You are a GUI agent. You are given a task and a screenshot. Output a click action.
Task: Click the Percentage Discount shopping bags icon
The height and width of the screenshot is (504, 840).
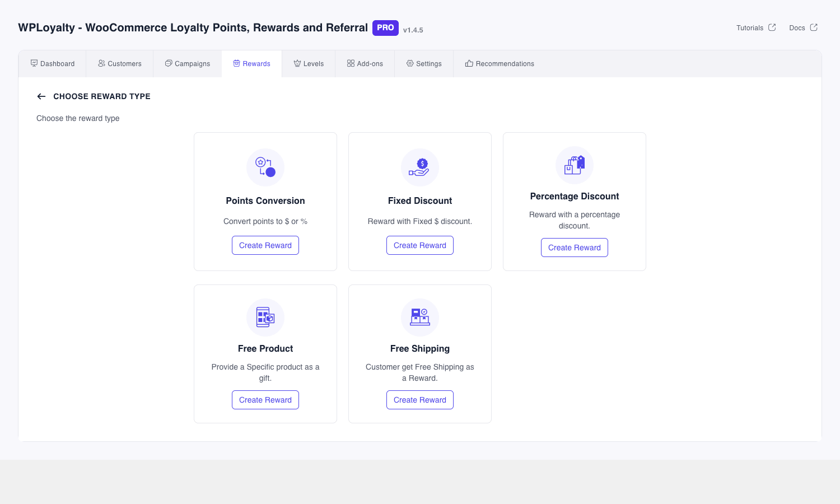click(x=575, y=165)
